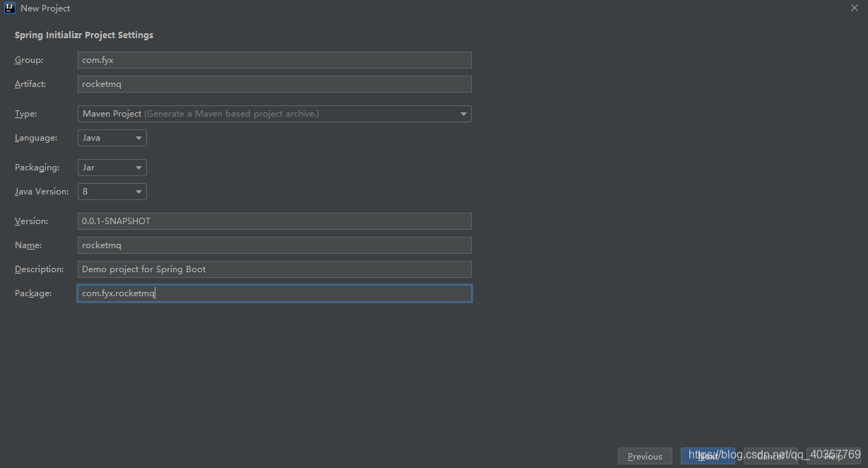Click the Package field showing com.fyx.rocketmq

click(274, 293)
